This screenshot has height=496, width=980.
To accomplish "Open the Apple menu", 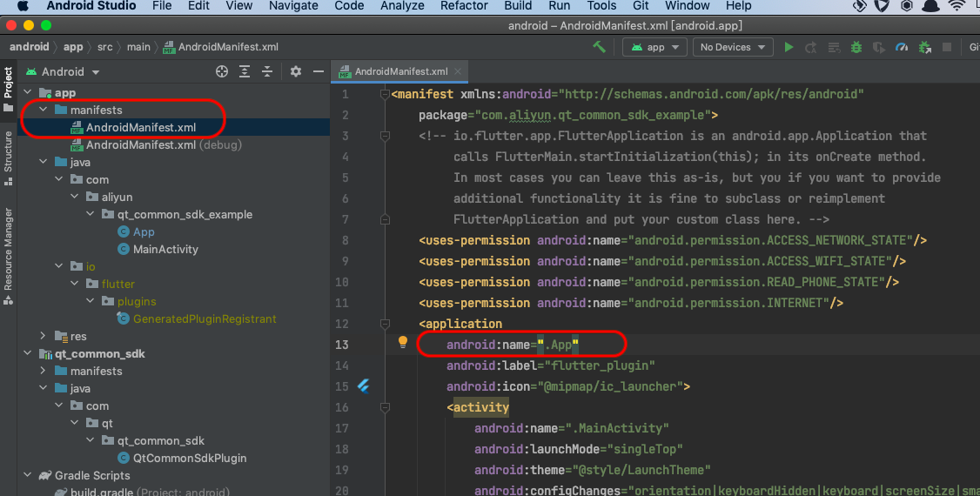I will tap(23, 5).
